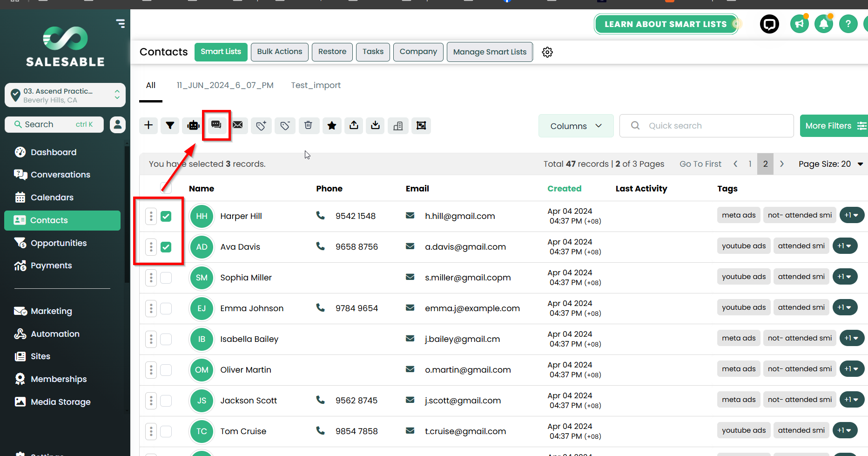Click the SM avatar for Sophia Miller

tap(202, 278)
